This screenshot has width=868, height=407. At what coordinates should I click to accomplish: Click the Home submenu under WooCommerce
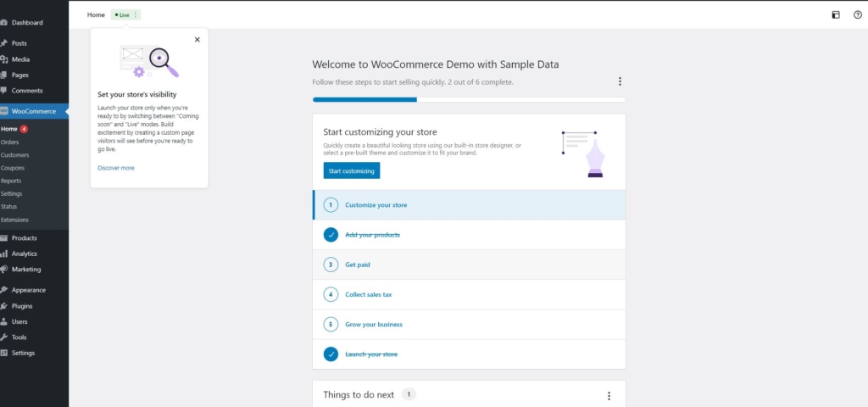click(x=9, y=129)
